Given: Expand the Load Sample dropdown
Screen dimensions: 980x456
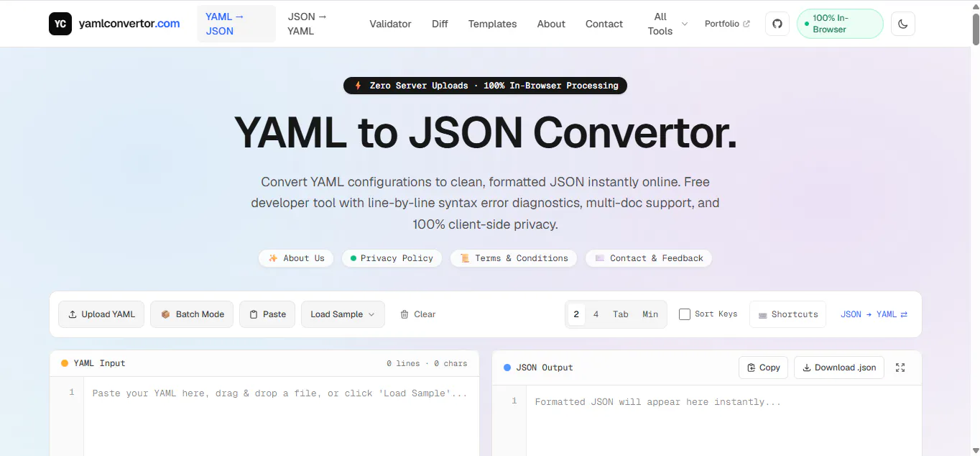Looking at the screenshot, I should [x=343, y=314].
